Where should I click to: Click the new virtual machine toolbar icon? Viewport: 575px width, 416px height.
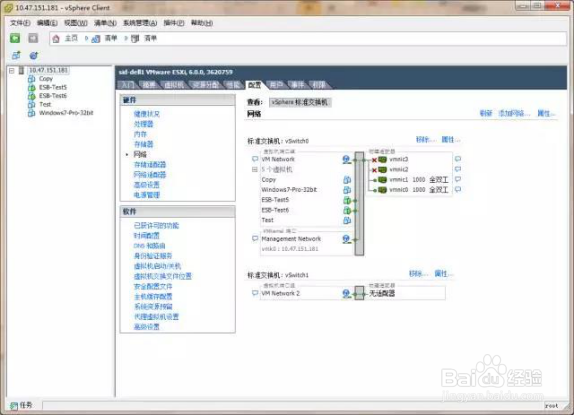coord(16,55)
